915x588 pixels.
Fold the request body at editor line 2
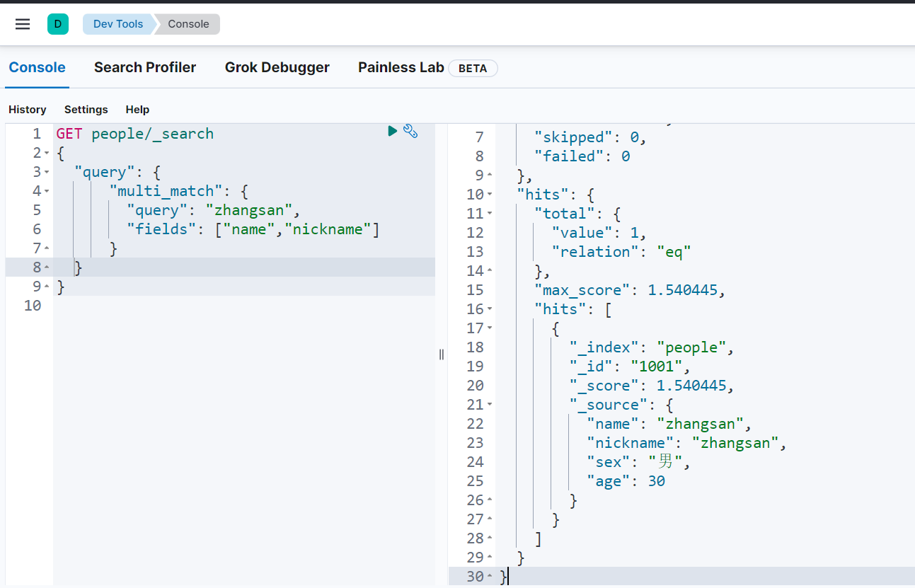[x=47, y=154]
